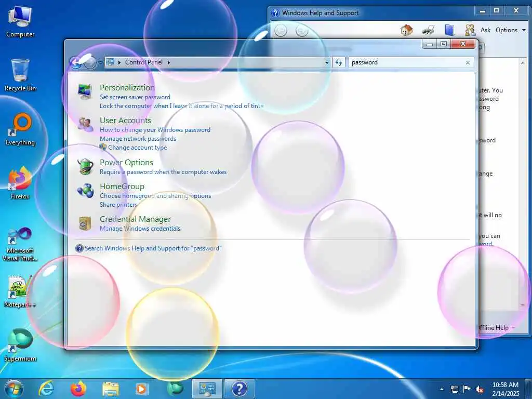Open Personalization heading link

click(x=127, y=87)
